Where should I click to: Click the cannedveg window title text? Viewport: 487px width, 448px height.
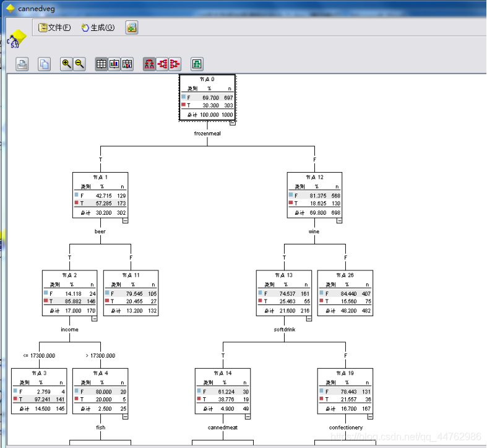[37, 9]
